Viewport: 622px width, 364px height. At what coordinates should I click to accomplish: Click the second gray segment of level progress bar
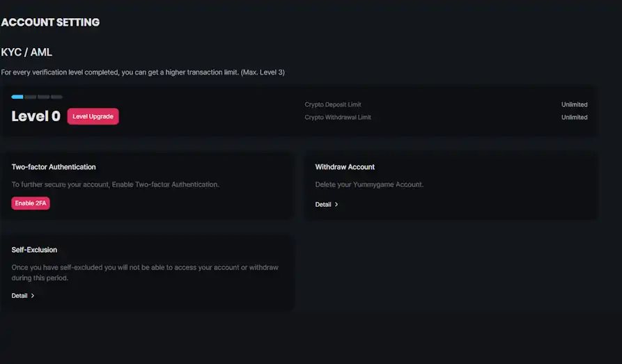tap(31, 97)
